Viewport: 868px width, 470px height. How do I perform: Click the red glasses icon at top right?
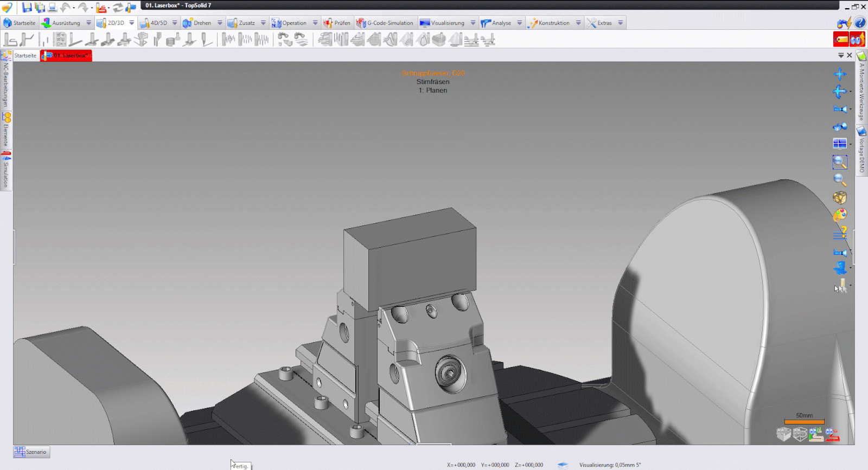[857, 40]
